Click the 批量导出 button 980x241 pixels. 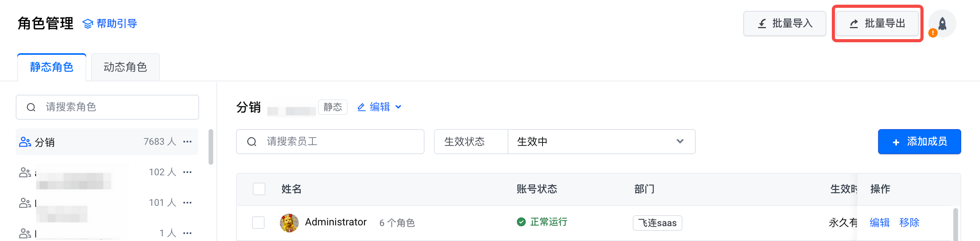click(877, 23)
